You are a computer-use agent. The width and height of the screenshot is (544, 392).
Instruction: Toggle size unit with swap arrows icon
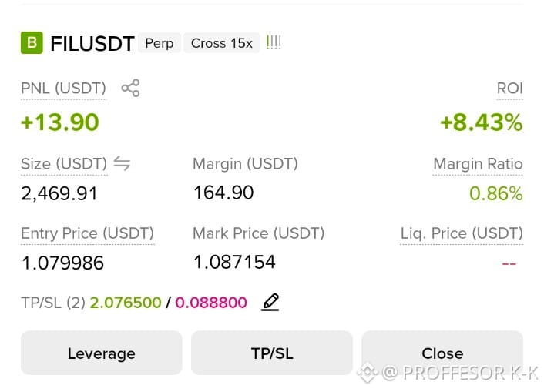(x=122, y=163)
